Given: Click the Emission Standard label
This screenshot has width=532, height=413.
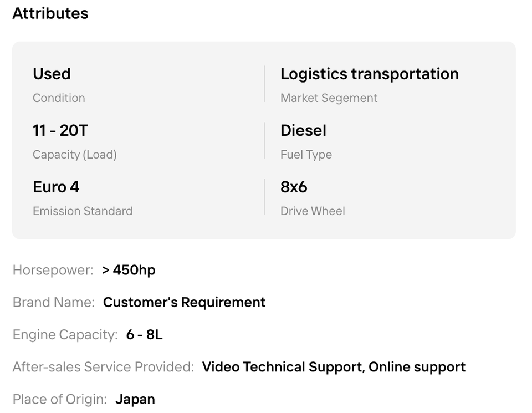Looking at the screenshot, I should click(x=83, y=211).
